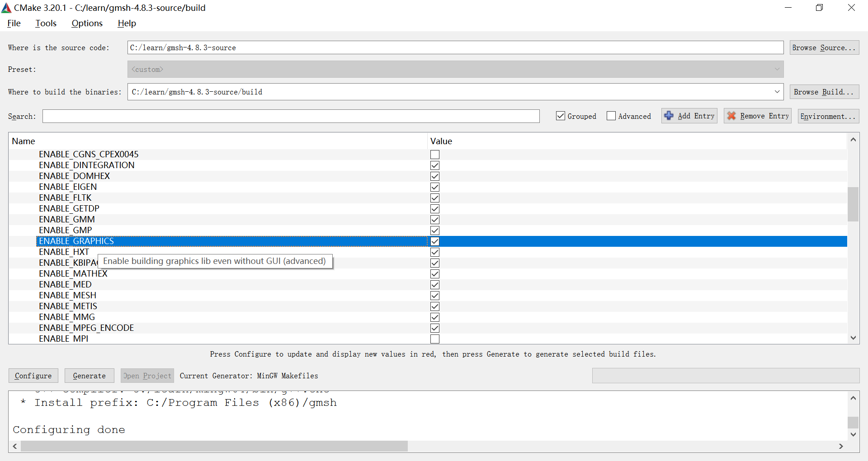
Task: Toggle the Grouped checkbox
Action: (x=560, y=116)
